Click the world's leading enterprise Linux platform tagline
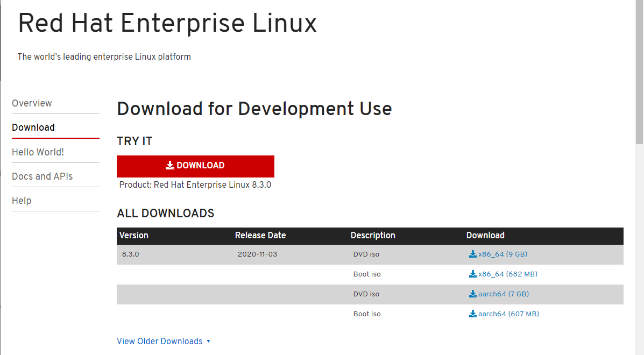The image size is (644, 355). click(104, 57)
